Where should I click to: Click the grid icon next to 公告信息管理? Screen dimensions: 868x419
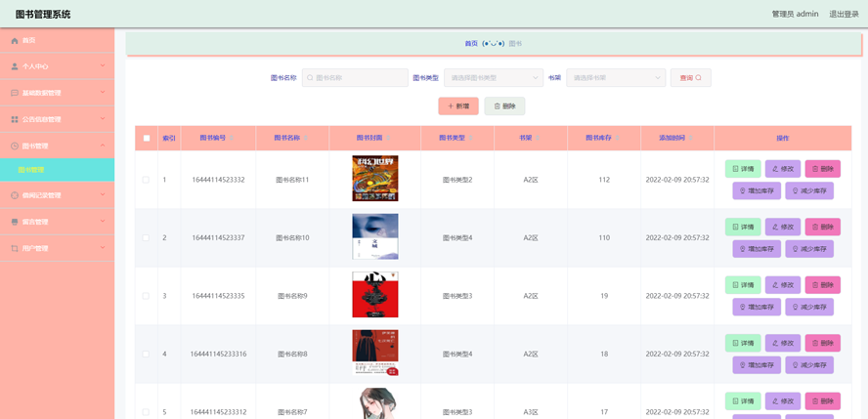[x=15, y=119]
